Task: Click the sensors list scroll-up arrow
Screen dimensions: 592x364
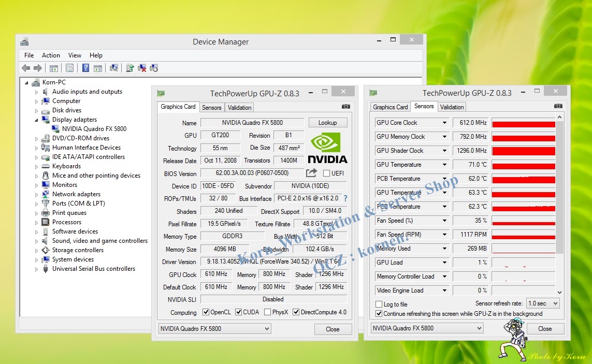Action: (x=559, y=117)
